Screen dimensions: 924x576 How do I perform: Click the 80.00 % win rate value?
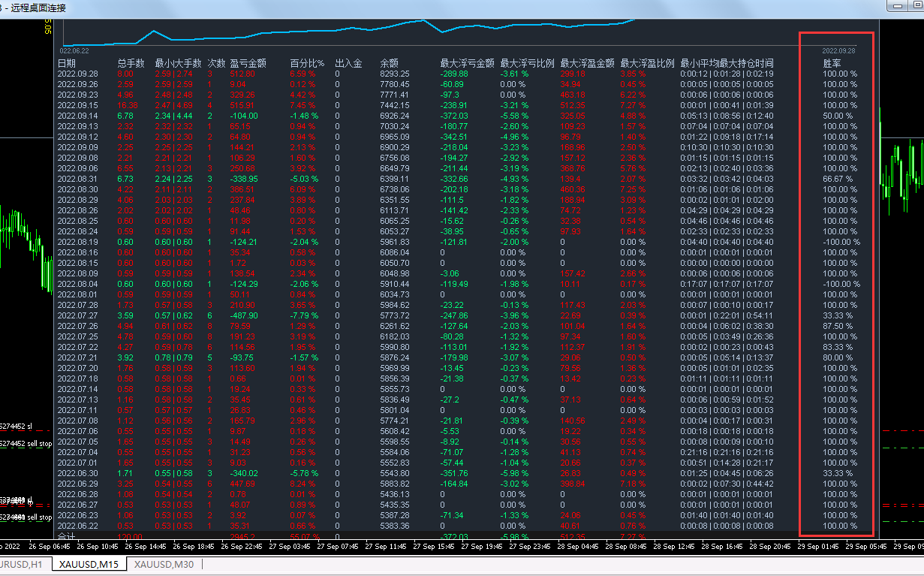(838, 357)
